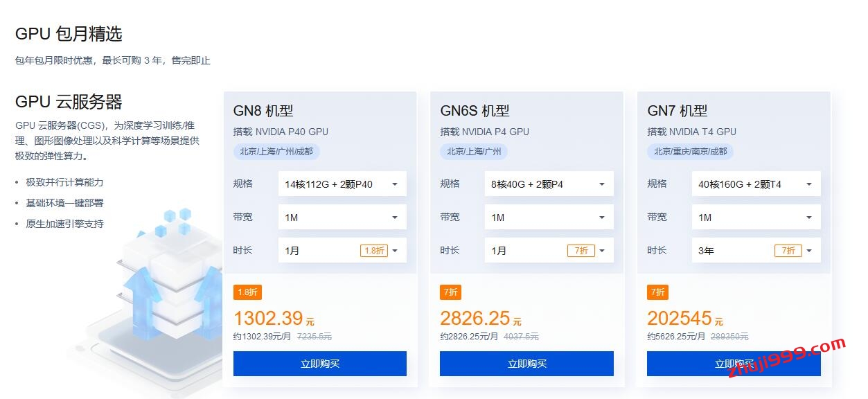Open the GN8 规格 dropdown
The height and width of the screenshot is (399, 868).
pos(342,184)
